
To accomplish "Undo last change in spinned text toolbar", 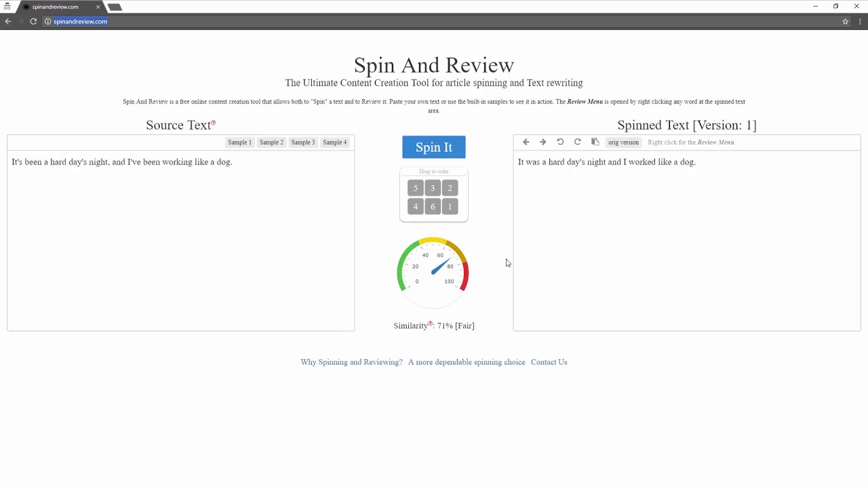I will [x=560, y=142].
